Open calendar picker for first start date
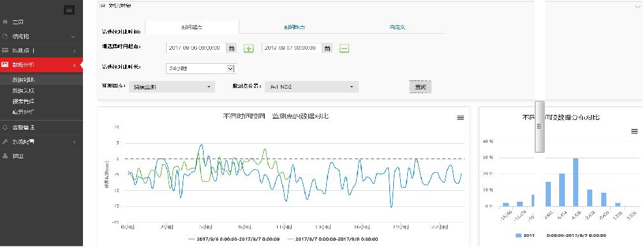This screenshot has height=247, width=644. pyautogui.click(x=232, y=48)
